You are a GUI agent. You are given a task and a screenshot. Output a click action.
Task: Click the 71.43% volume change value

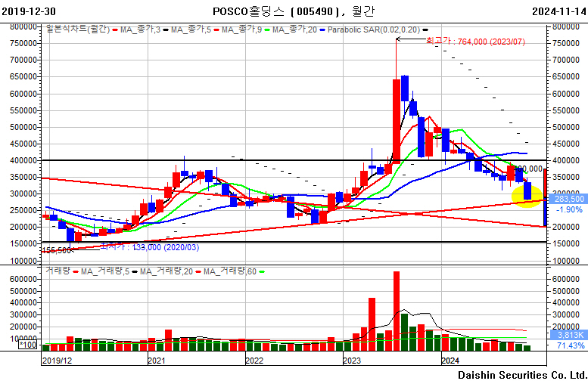(x=571, y=345)
